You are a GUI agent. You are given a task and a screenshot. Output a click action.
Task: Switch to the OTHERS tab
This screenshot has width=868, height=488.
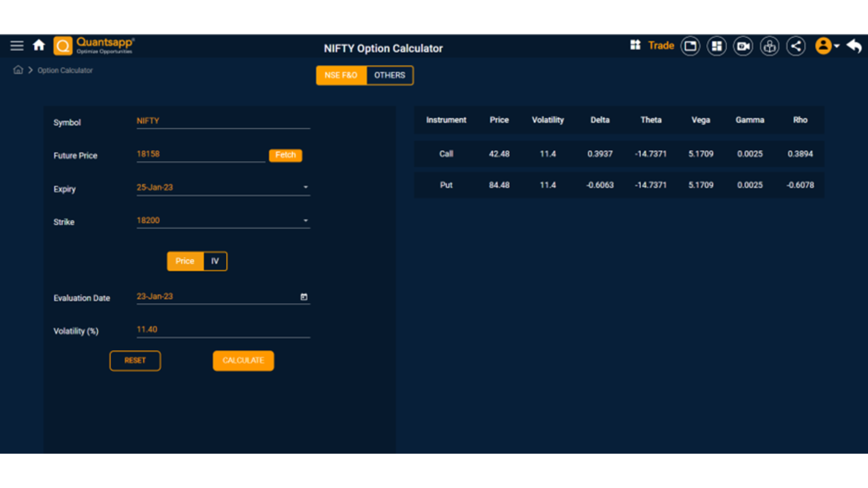(x=389, y=75)
